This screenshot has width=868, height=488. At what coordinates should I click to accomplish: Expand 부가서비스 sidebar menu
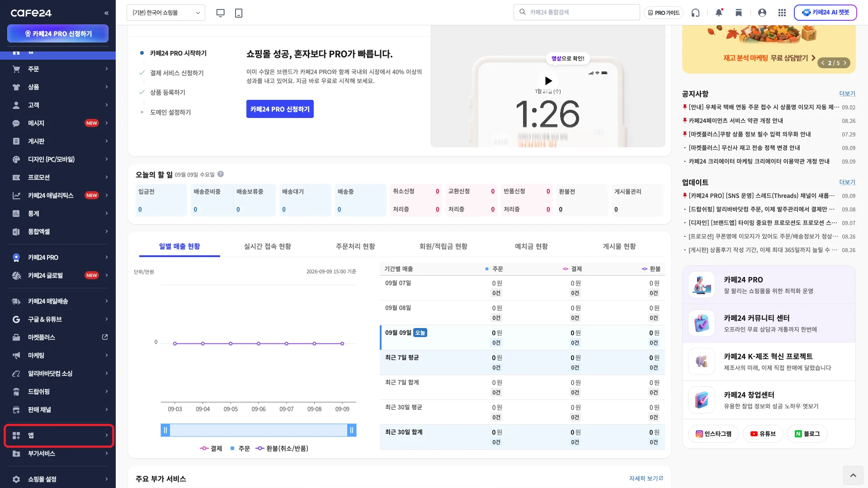coord(58,454)
